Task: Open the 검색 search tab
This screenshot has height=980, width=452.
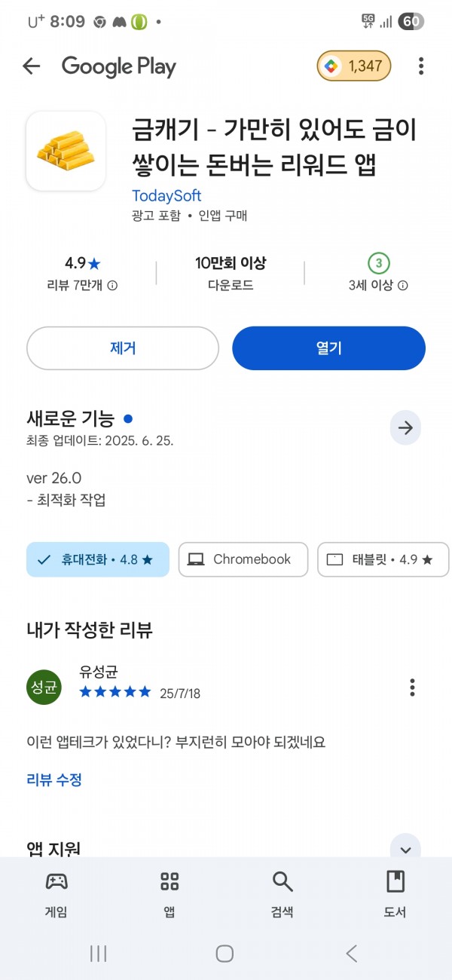Action: coord(282,894)
